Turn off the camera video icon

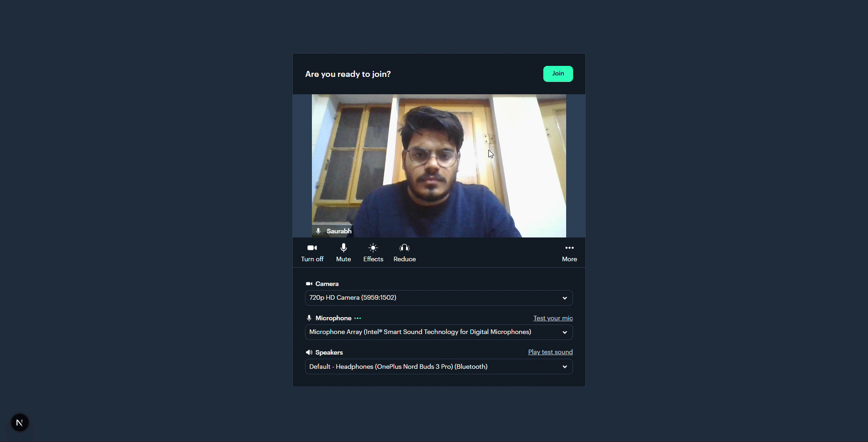click(312, 248)
